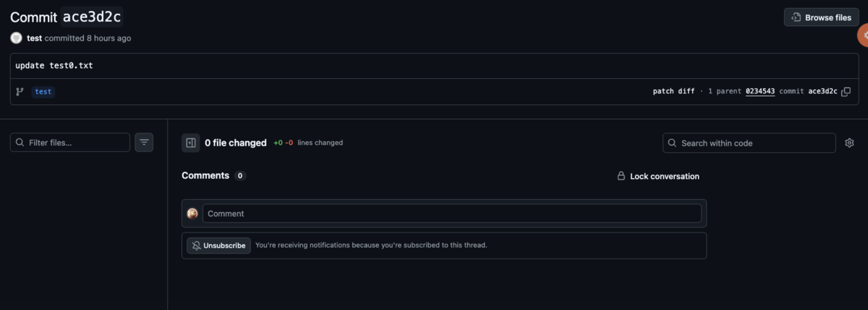Image resolution: width=868 pixels, height=310 pixels.
Task: Click the orange icon at the window edge
Action: 864,35
